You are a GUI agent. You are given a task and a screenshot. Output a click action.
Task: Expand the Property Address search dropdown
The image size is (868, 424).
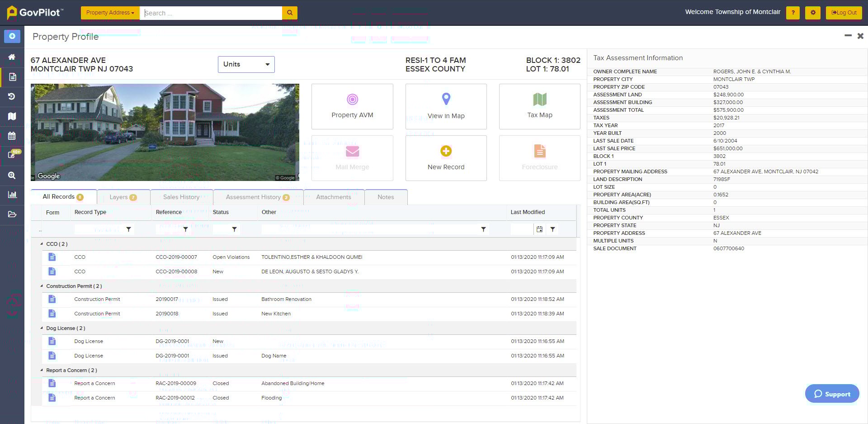coord(110,13)
